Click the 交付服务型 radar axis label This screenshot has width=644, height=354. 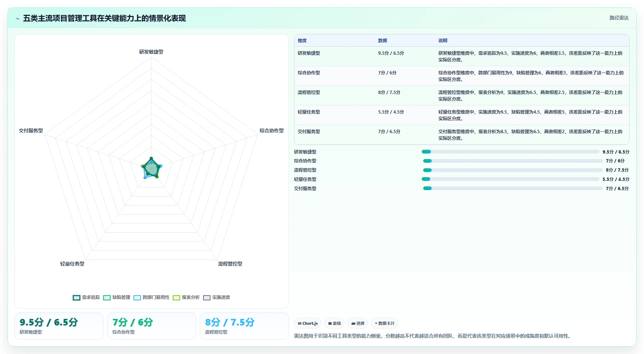(31, 131)
